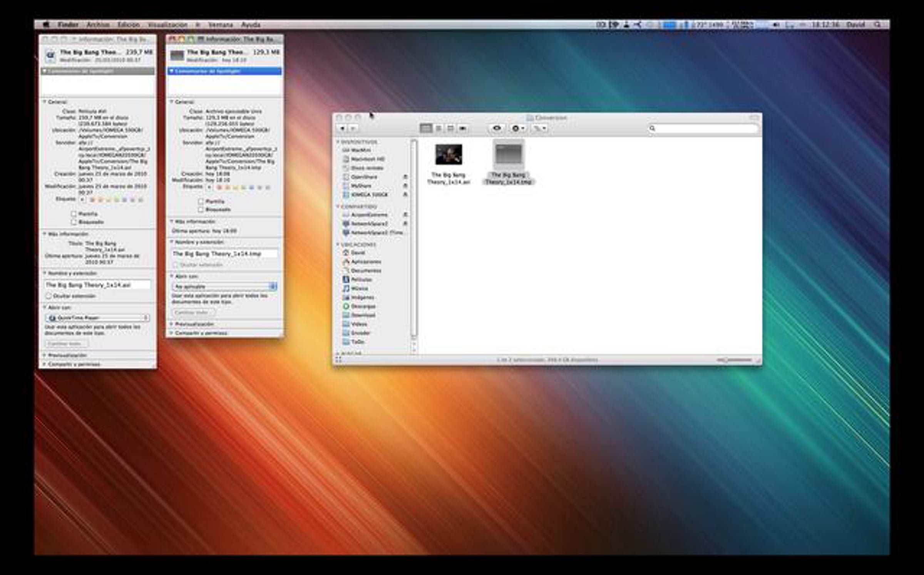
Task: Open Descargas in the Finder sidebar
Action: [x=363, y=306]
